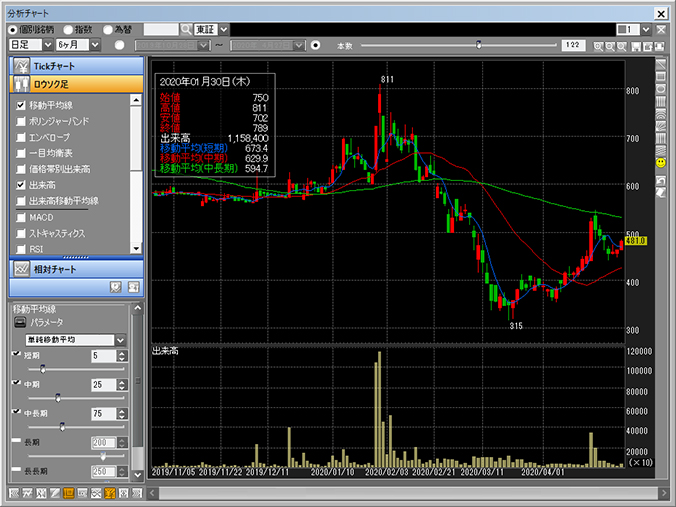Click the left settings icon under 相対チャート
676x507 pixels.
[x=116, y=287]
